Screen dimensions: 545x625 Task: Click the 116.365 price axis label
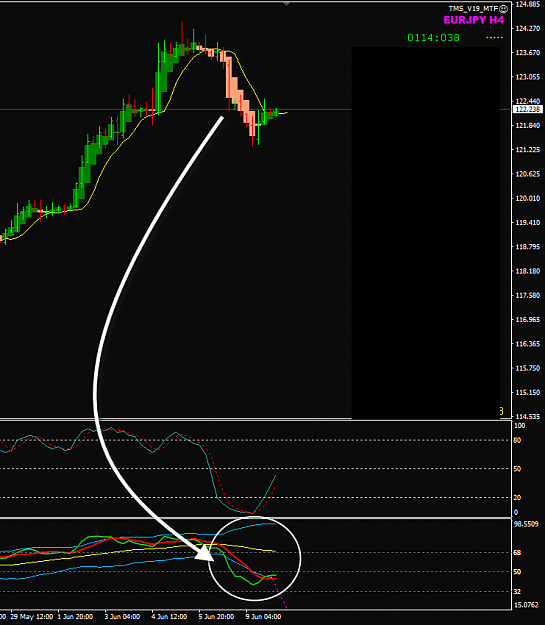pos(527,344)
